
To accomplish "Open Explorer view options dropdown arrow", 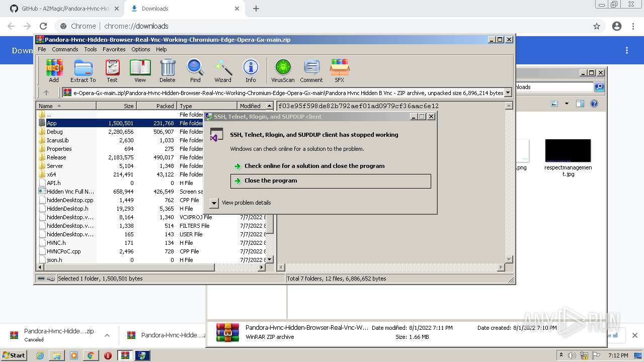I will [x=567, y=104].
